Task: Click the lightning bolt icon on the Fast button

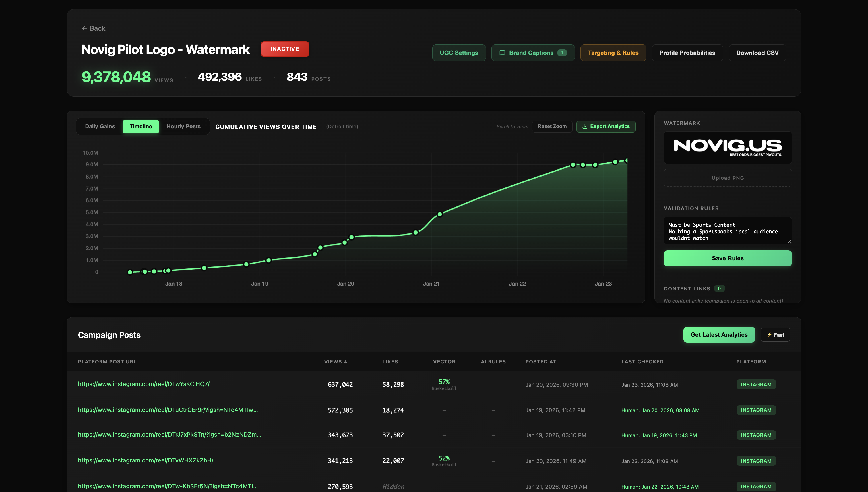Action: [769, 334]
